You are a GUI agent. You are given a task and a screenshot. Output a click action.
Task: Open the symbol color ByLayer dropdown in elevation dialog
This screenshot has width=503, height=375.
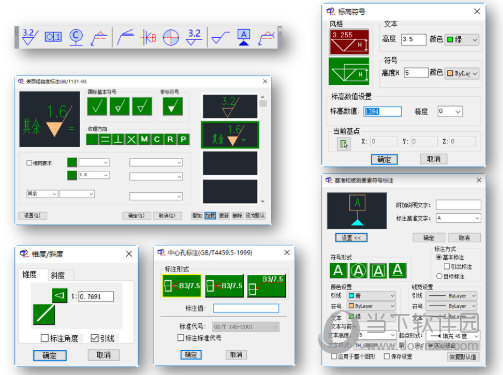(x=462, y=73)
